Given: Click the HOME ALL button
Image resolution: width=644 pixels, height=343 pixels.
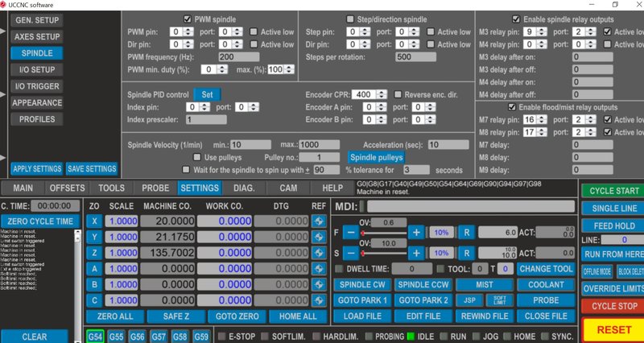Looking at the screenshot, I should click(x=298, y=316).
